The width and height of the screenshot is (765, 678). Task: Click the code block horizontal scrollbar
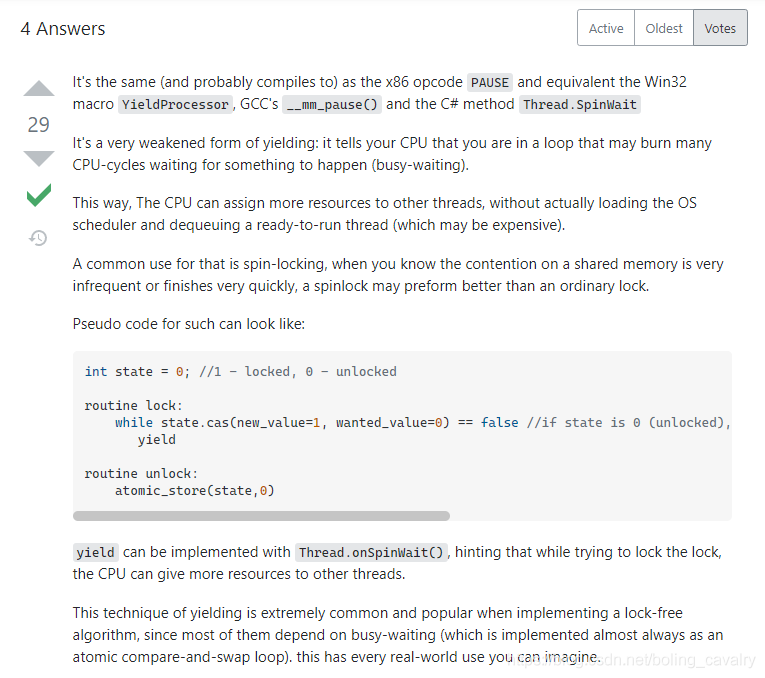point(261,516)
